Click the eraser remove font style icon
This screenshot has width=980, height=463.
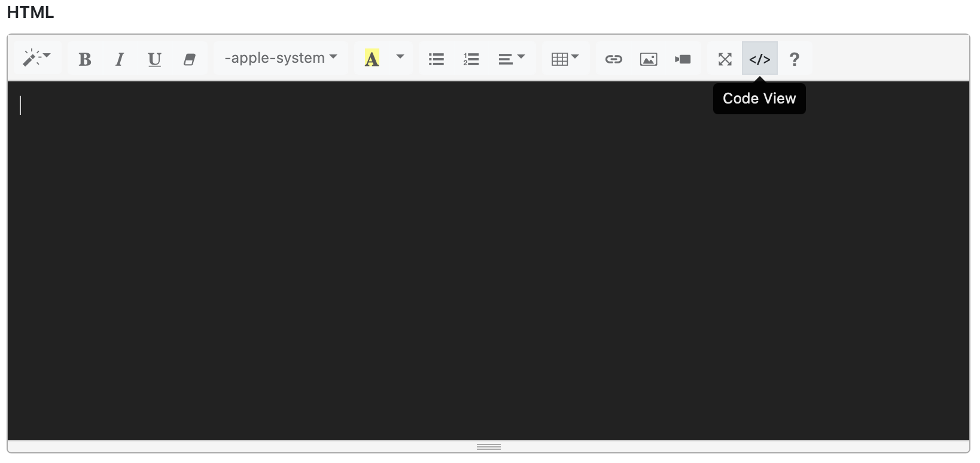coord(189,59)
